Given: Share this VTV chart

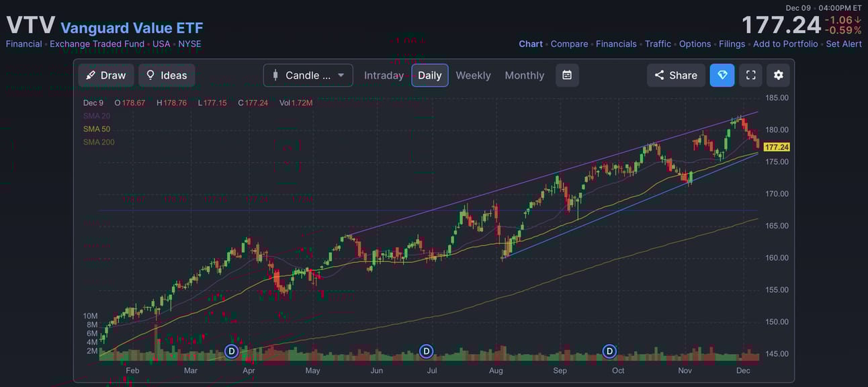Looking at the screenshot, I should pos(676,75).
